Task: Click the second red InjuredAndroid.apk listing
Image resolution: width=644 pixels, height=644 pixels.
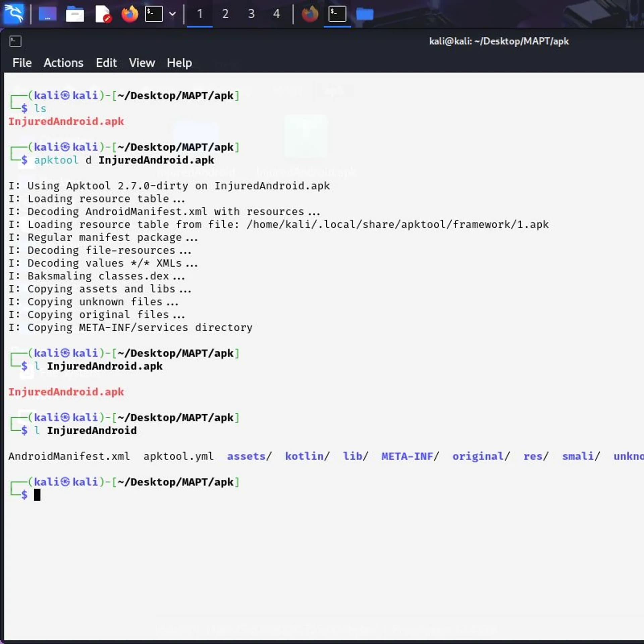Action: click(x=66, y=392)
